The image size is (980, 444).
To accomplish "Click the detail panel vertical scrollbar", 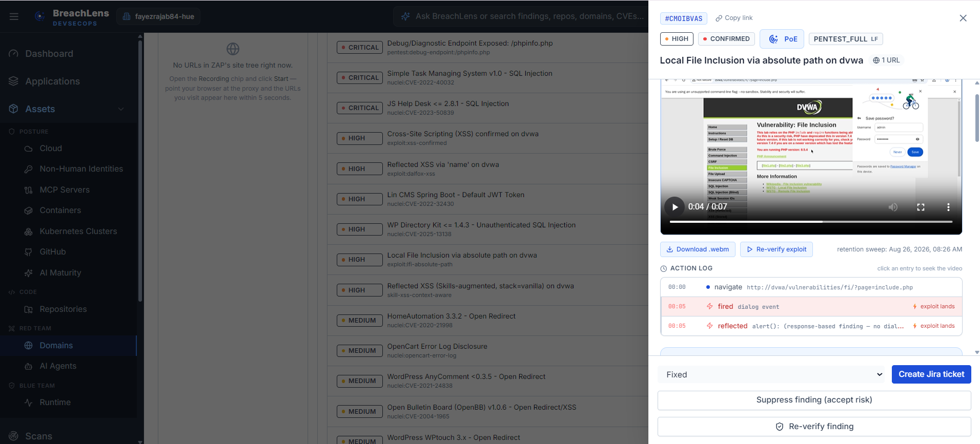I will [x=977, y=118].
